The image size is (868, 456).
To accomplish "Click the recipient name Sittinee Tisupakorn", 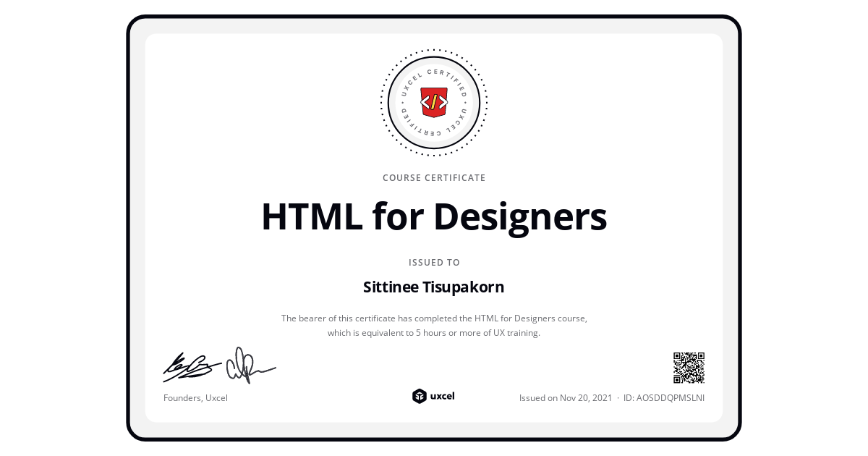I will click(434, 287).
